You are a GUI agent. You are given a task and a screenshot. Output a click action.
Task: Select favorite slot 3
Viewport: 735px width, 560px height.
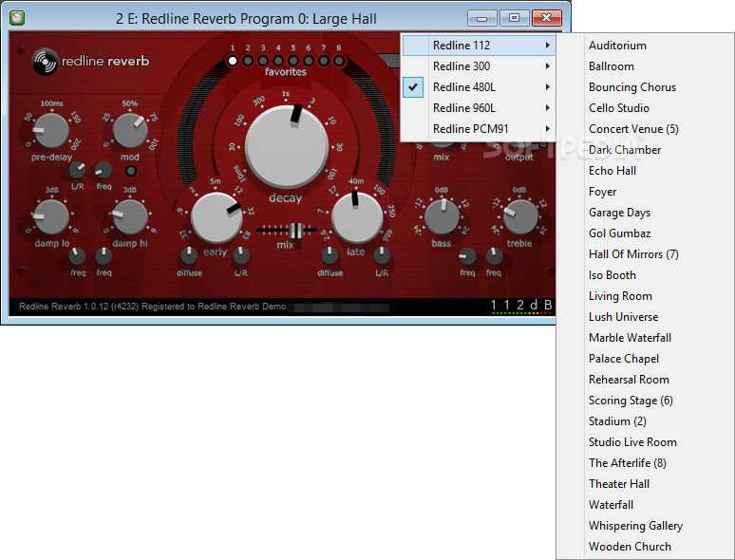[263, 61]
